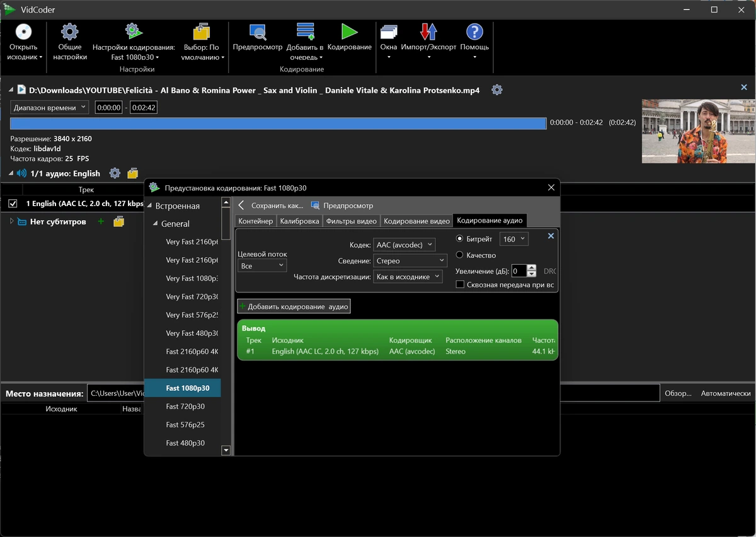
Task: Toggle checkbox for 1 English audio track
Action: pos(13,204)
